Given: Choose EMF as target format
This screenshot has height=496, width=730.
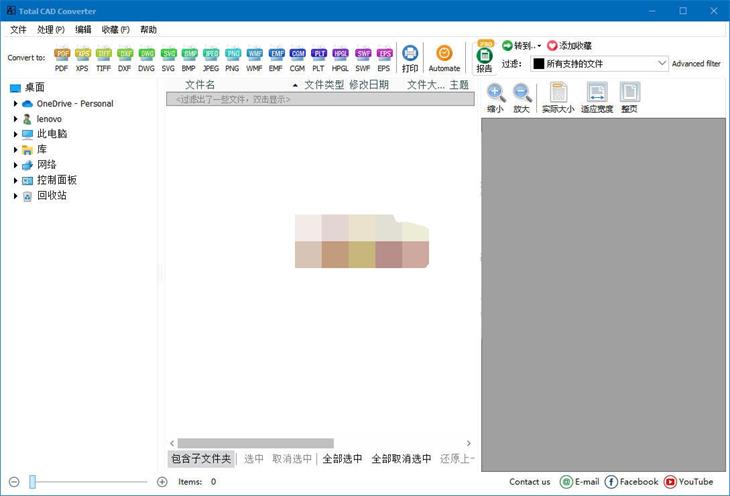Looking at the screenshot, I should point(276,60).
